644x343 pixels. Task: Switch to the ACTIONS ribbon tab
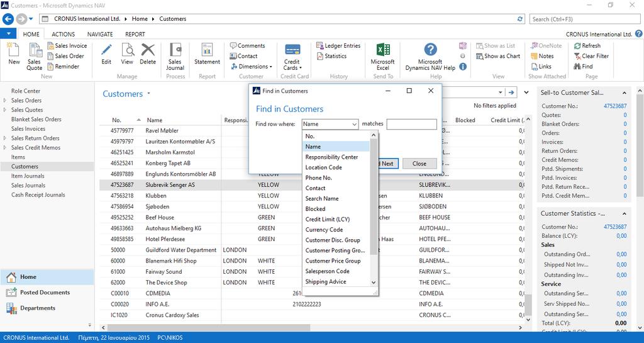pyautogui.click(x=64, y=34)
